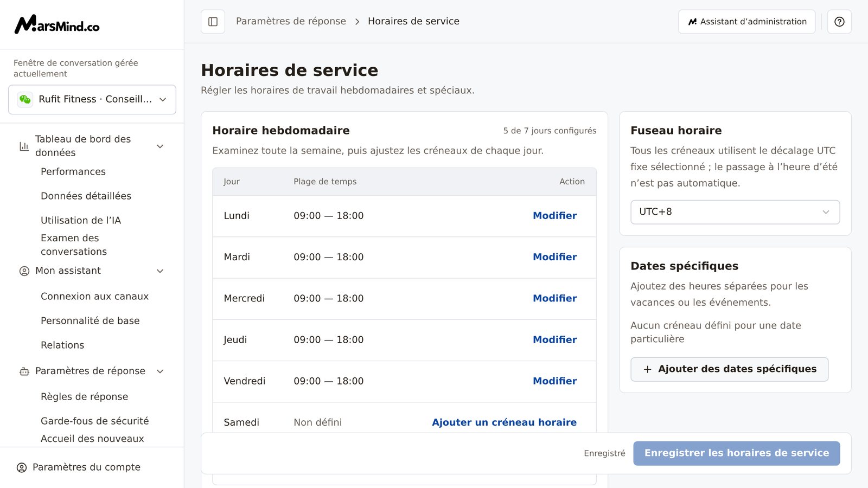Open Règles de réponse
868x488 pixels.
click(84, 396)
